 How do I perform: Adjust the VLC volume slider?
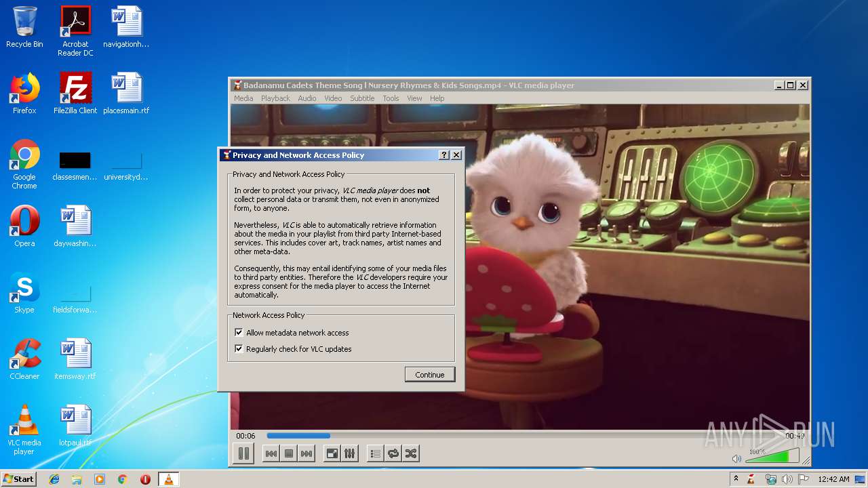pos(772,455)
